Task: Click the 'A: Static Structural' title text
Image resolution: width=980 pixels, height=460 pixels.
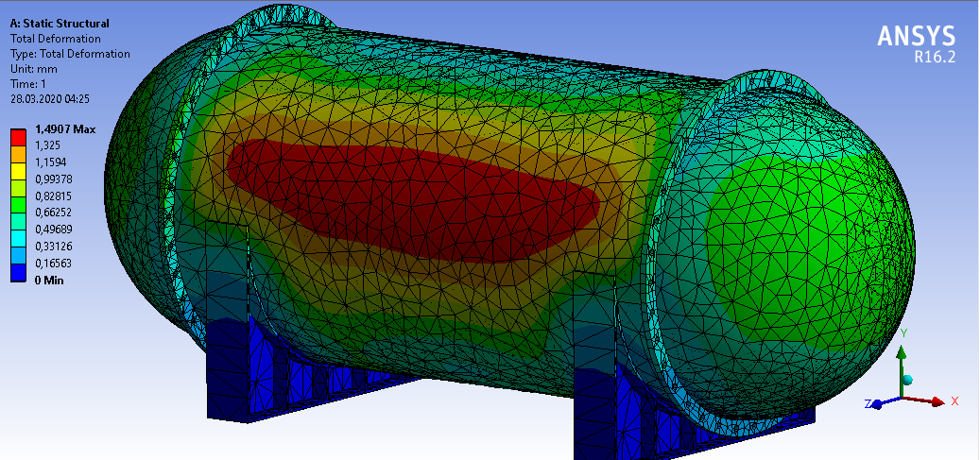Action: (60, 24)
